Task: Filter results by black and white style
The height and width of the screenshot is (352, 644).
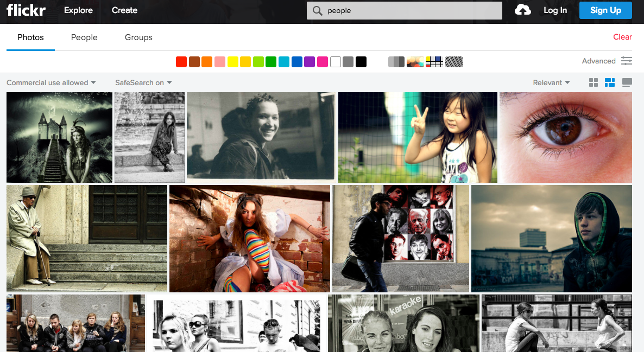Action: pos(396,61)
